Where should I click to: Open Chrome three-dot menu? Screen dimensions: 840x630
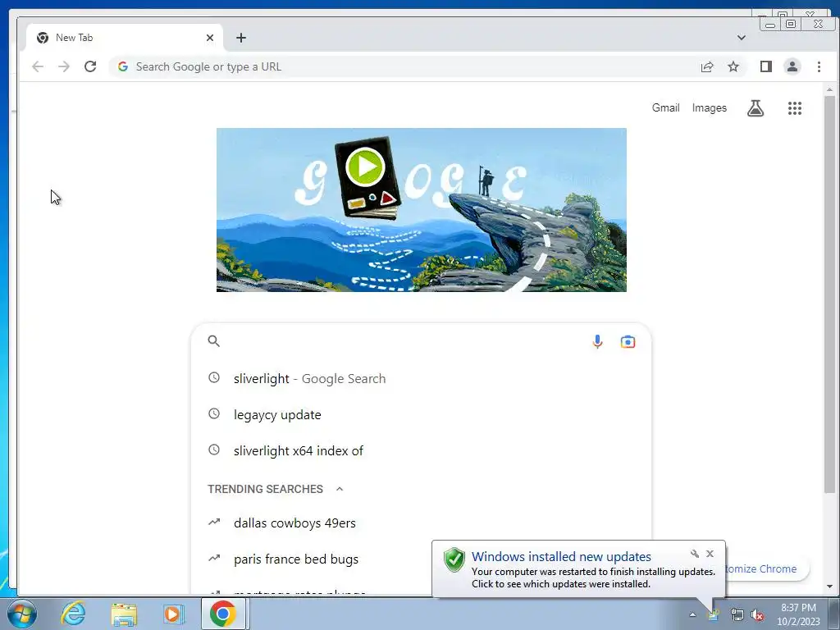pos(819,66)
